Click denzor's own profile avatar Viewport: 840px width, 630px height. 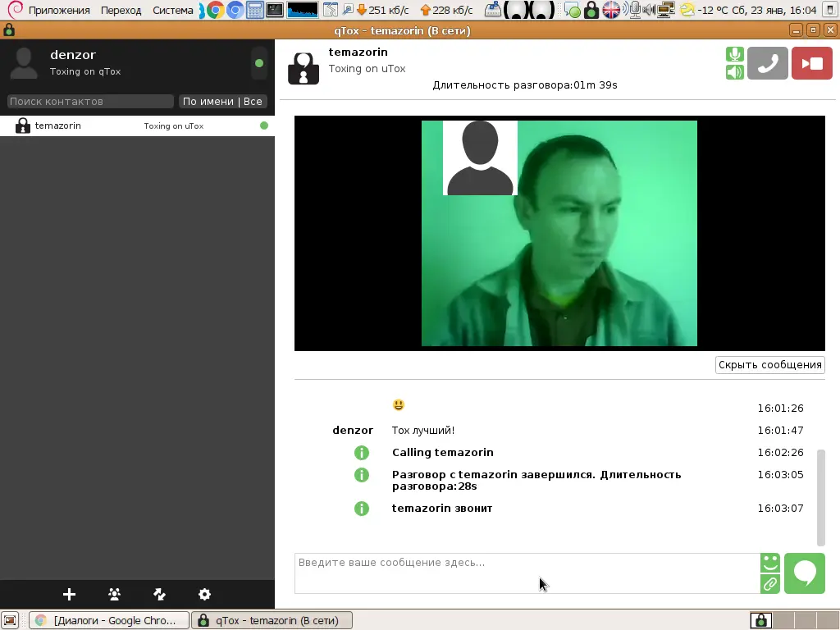[24, 63]
